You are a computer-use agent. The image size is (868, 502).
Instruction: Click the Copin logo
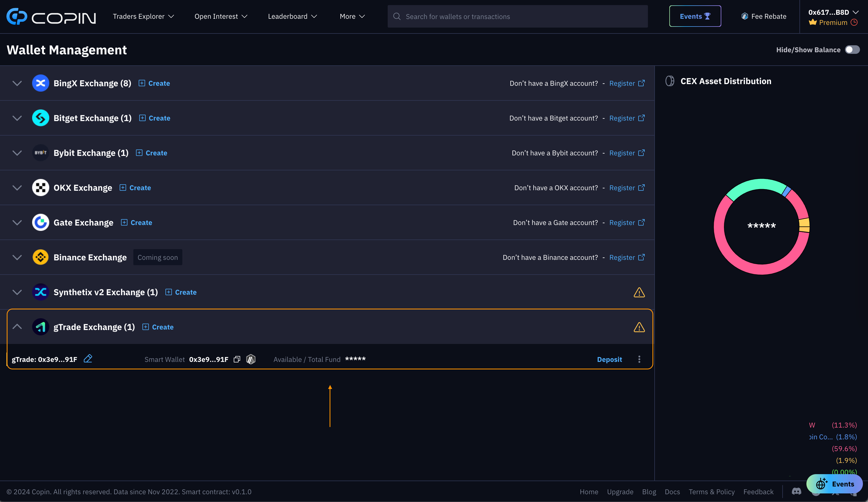pos(51,17)
